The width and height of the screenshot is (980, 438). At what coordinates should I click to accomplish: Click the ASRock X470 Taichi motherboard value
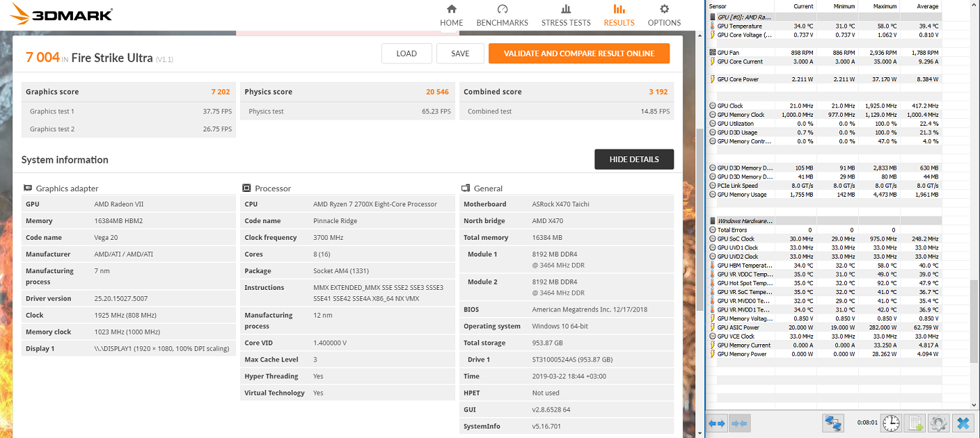point(562,204)
